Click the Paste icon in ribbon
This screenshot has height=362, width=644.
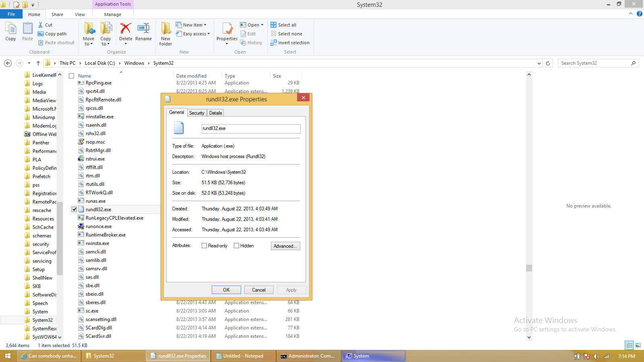pyautogui.click(x=27, y=29)
